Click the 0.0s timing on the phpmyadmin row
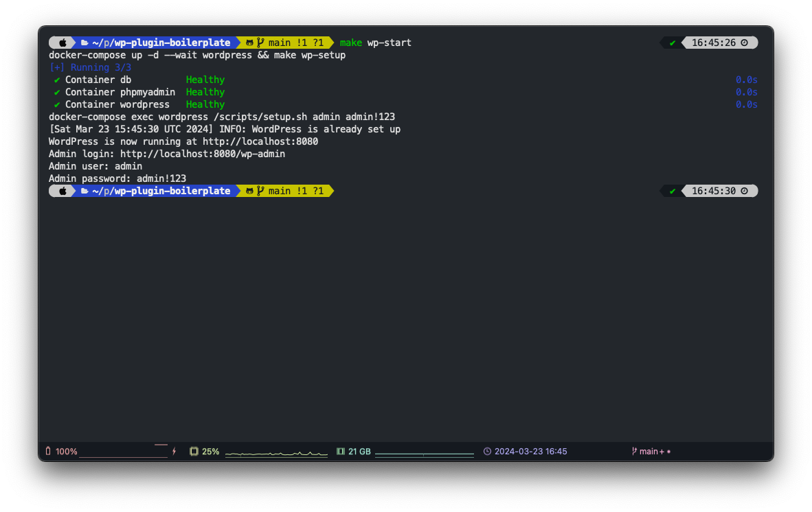 pyautogui.click(x=746, y=93)
